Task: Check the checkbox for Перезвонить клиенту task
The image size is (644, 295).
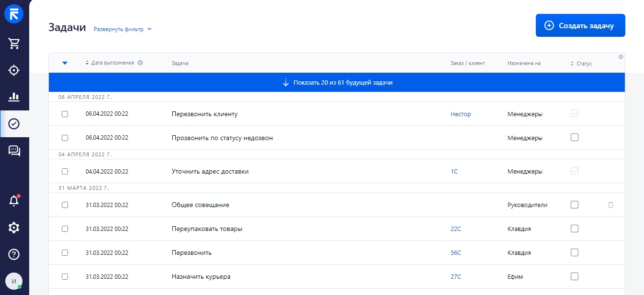Action: 65,114
